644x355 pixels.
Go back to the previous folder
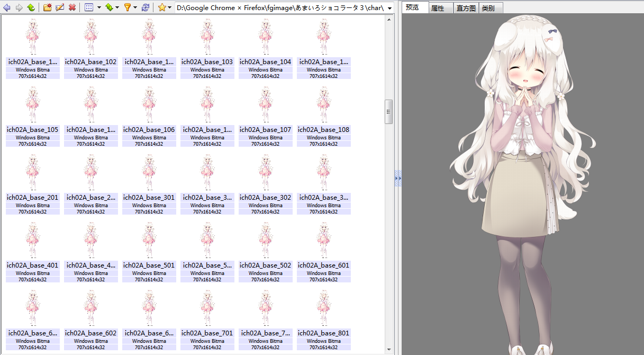click(x=7, y=7)
